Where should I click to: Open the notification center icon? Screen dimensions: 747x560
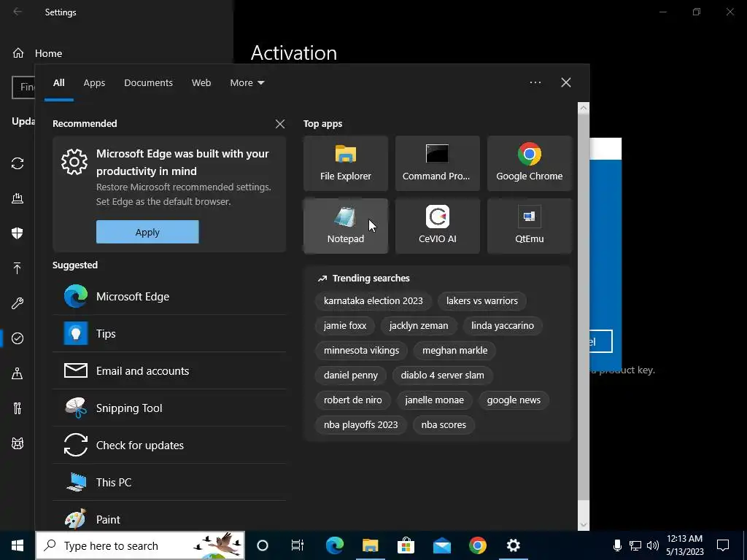coord(723,545)
